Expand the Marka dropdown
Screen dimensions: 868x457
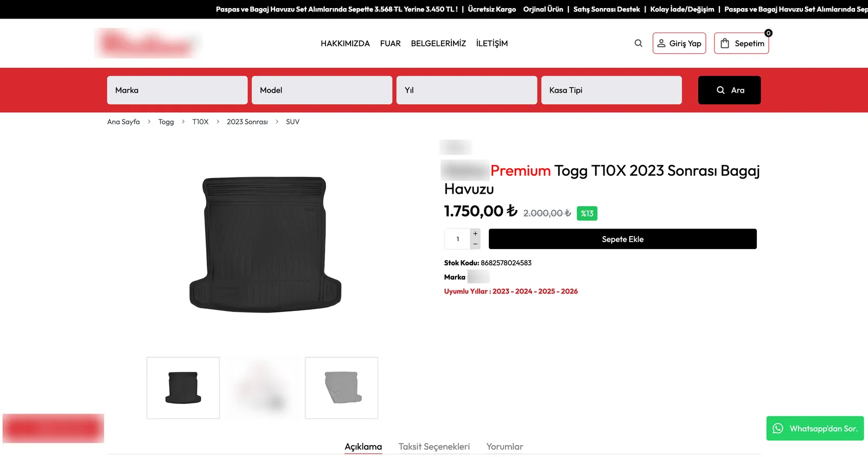coord(177,90)
